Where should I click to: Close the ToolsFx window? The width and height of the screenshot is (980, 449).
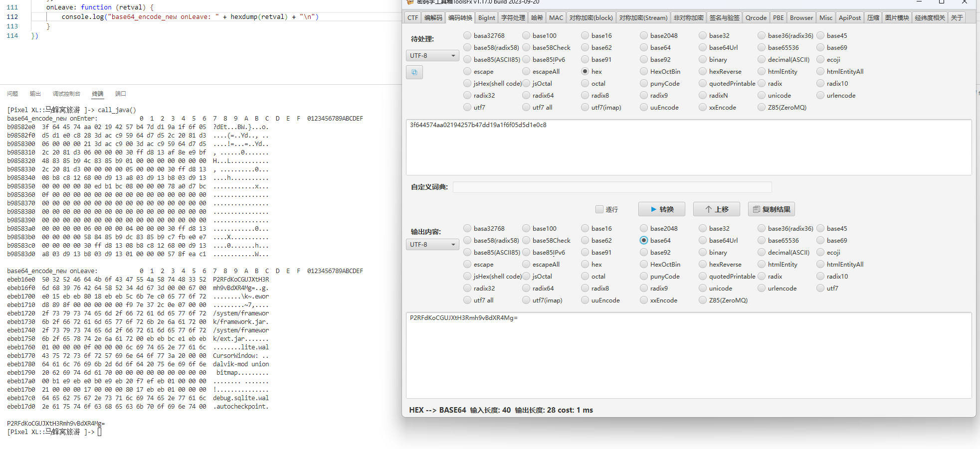[x=964, y=2]
